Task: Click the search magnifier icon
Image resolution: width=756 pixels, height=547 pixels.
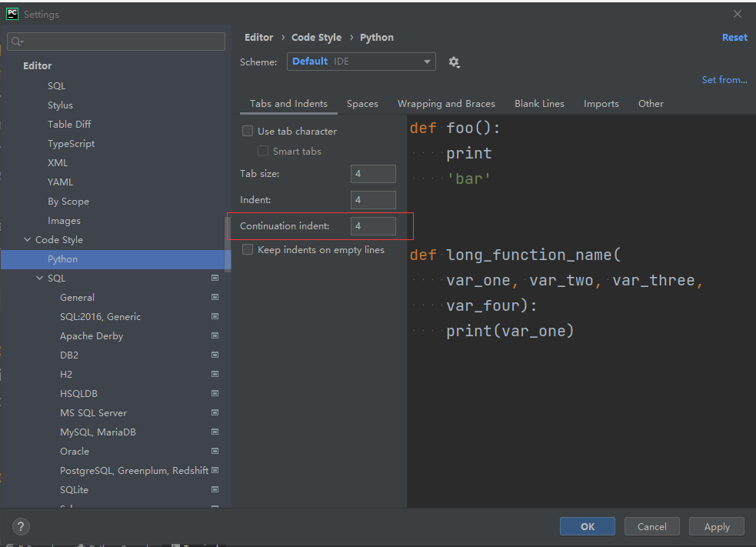Action: click(x=17, y=42)
